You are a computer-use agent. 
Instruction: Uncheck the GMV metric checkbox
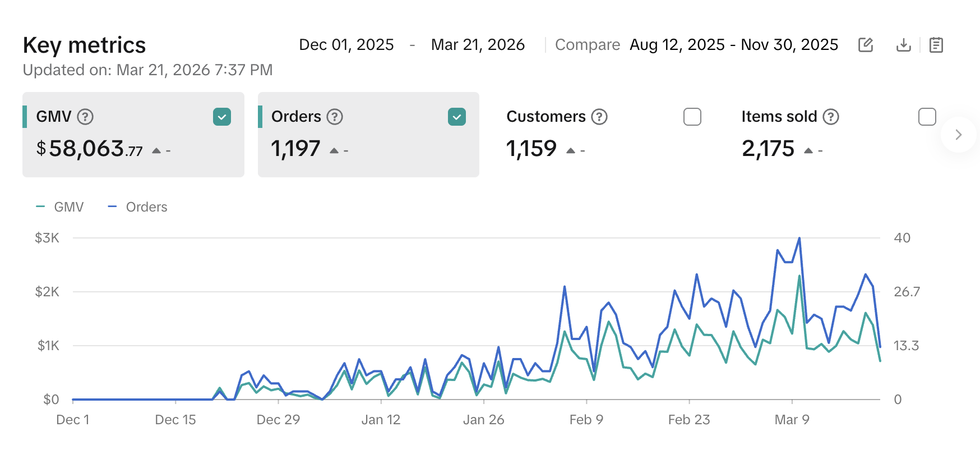(x=222, y=117)
